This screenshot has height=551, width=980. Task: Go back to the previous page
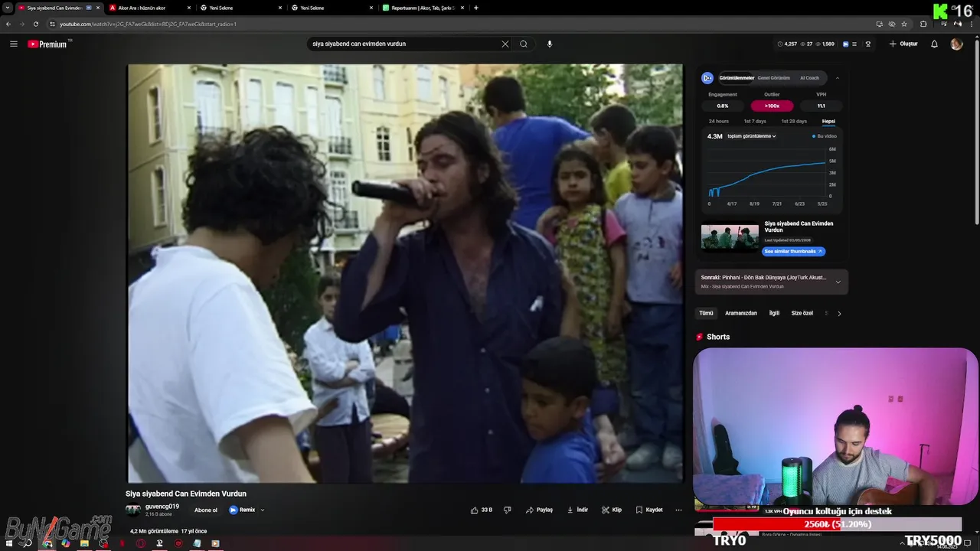(x=8, y=24)
